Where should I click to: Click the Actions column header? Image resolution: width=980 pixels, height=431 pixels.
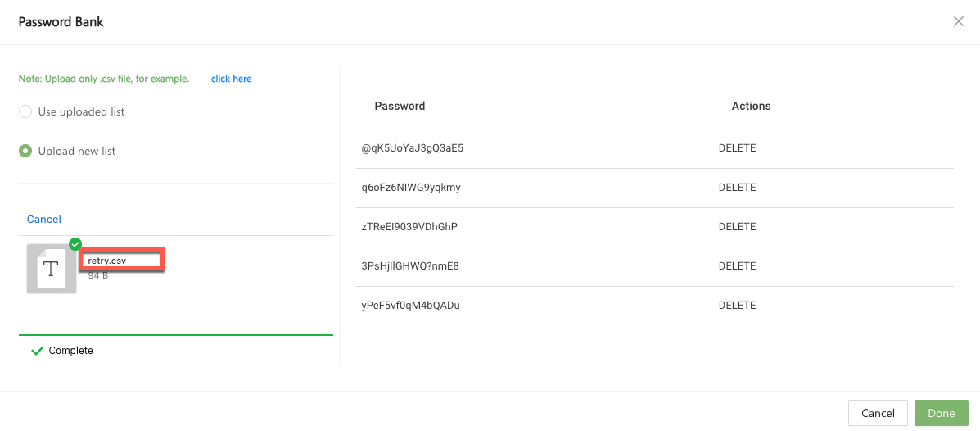click(x=751, y=106)
